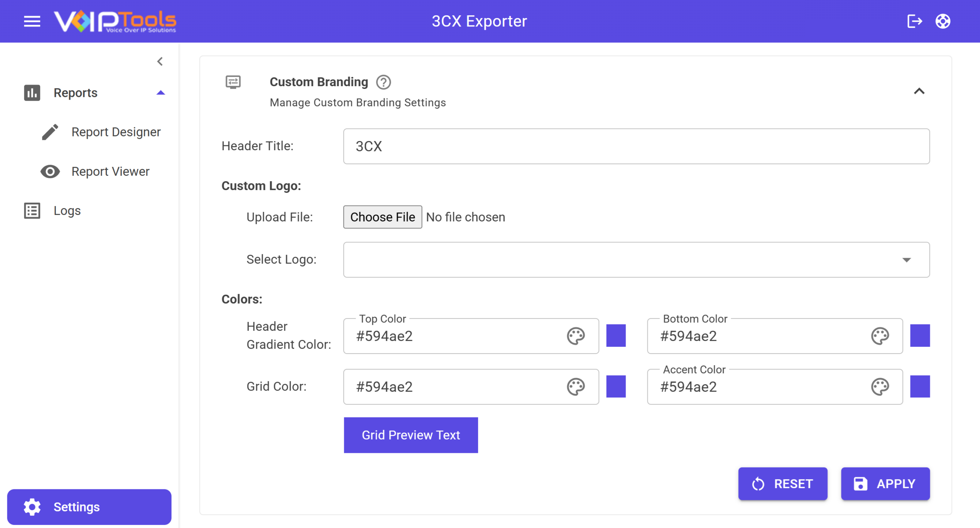Click the Settings gear icon
This screenshot has width=980, height=528.
coord(32,507)
